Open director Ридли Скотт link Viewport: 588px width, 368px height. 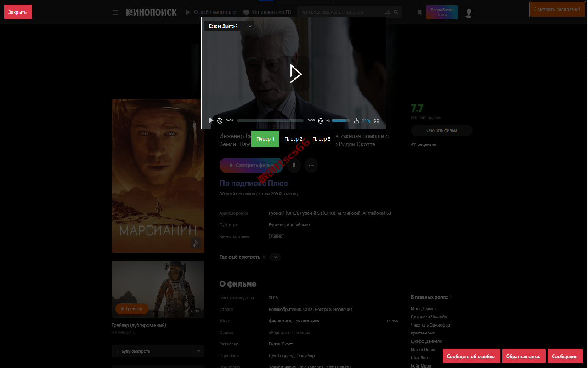tap(281, 344)
